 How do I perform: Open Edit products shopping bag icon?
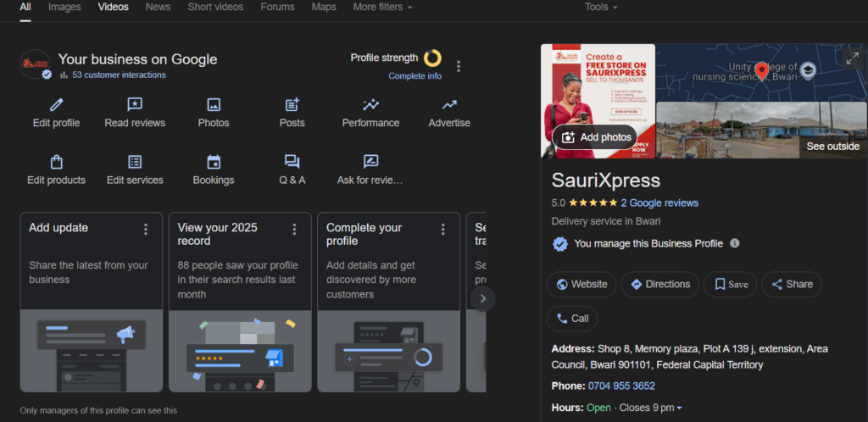coord(57,162)
